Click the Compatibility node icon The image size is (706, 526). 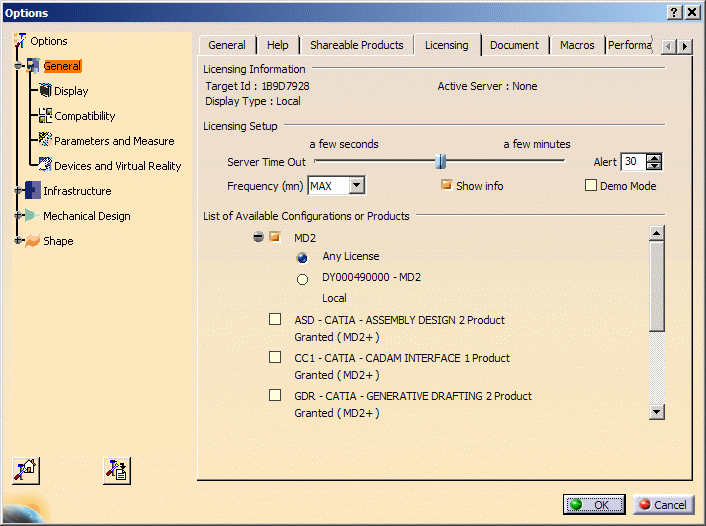coord(45,116)
